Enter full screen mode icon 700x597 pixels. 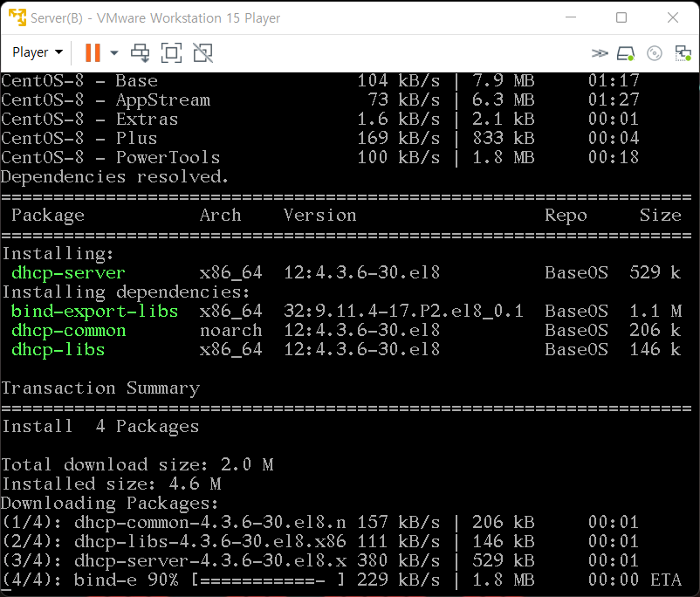tap(171, 52)
